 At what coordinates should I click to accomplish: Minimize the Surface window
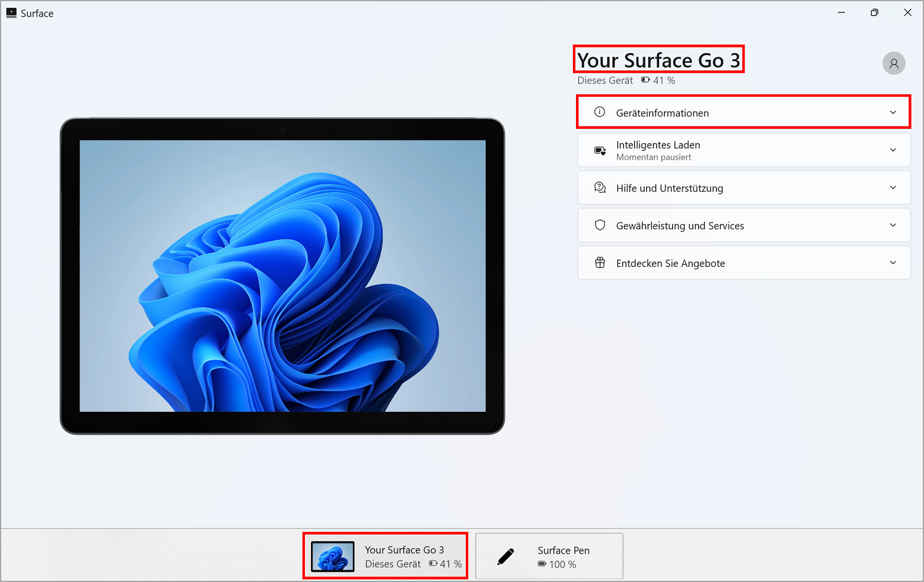click(x=841, y=12)
